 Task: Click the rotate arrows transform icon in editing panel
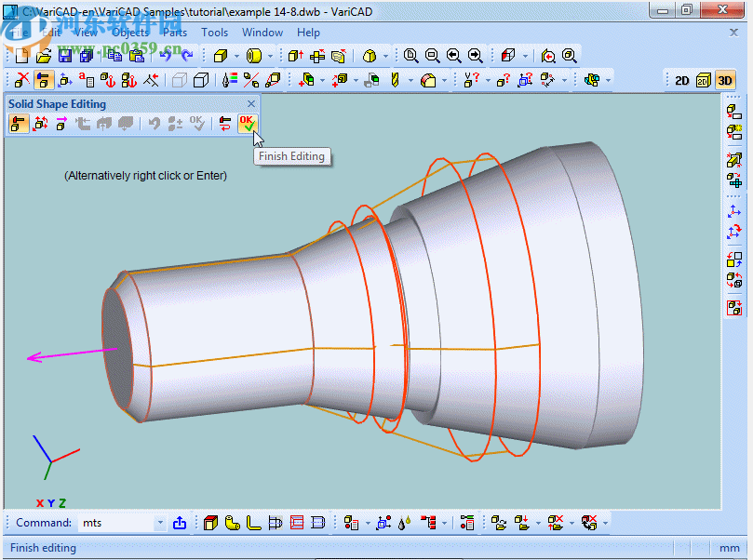tap(40, 124)
